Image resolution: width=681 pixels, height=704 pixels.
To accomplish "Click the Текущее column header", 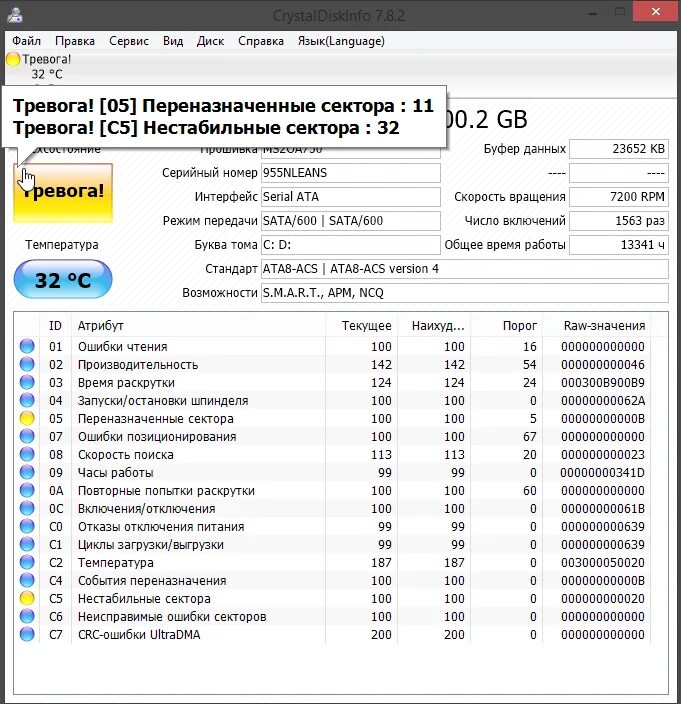I will (x=361, y=326).
